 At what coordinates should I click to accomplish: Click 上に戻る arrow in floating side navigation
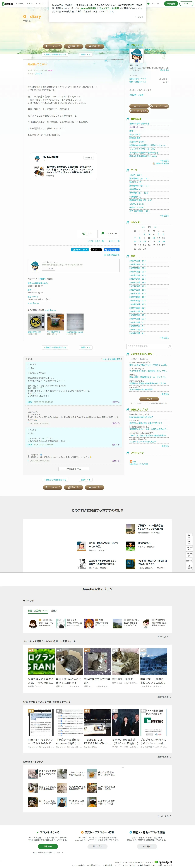click(189, 567)
